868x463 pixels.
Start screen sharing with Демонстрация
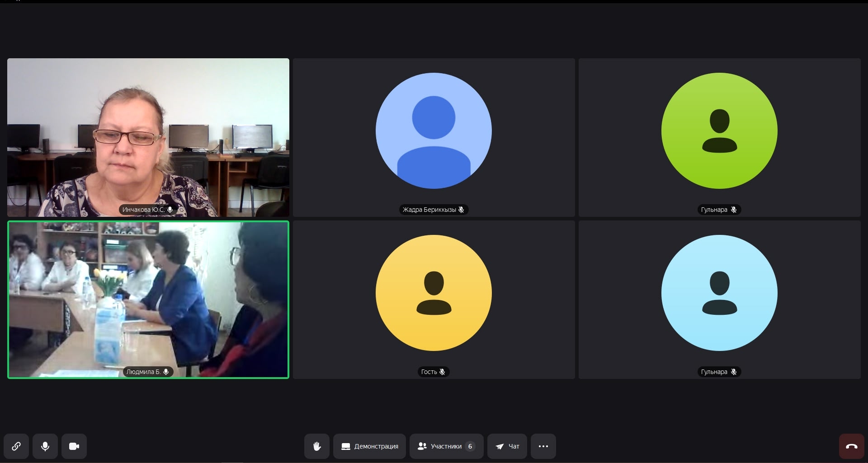tap(370, 446)
